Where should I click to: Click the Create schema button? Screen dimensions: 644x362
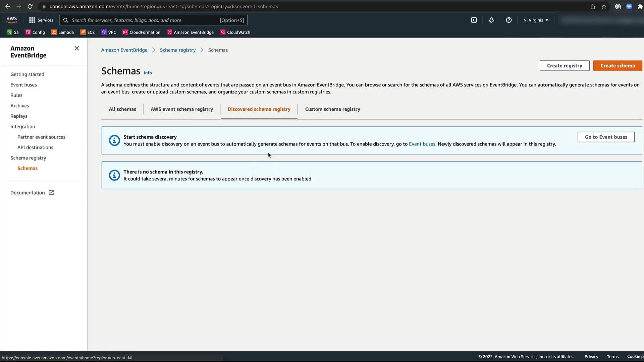(x=617, y=66)
